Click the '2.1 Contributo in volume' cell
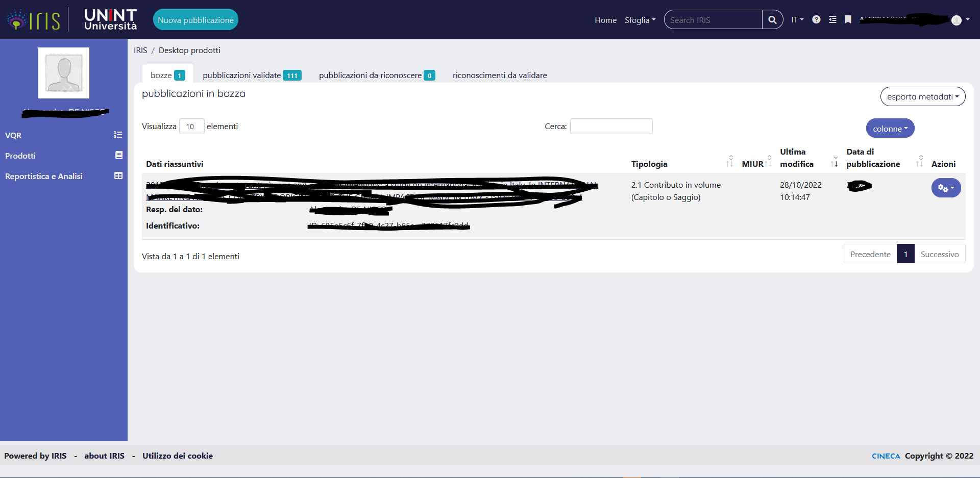This screenshot has height=478, width=980. point(676,191)
